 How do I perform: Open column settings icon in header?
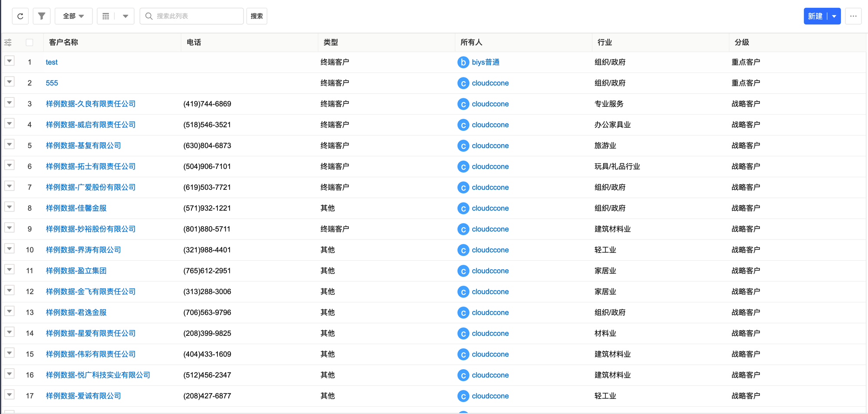[8, 43]
